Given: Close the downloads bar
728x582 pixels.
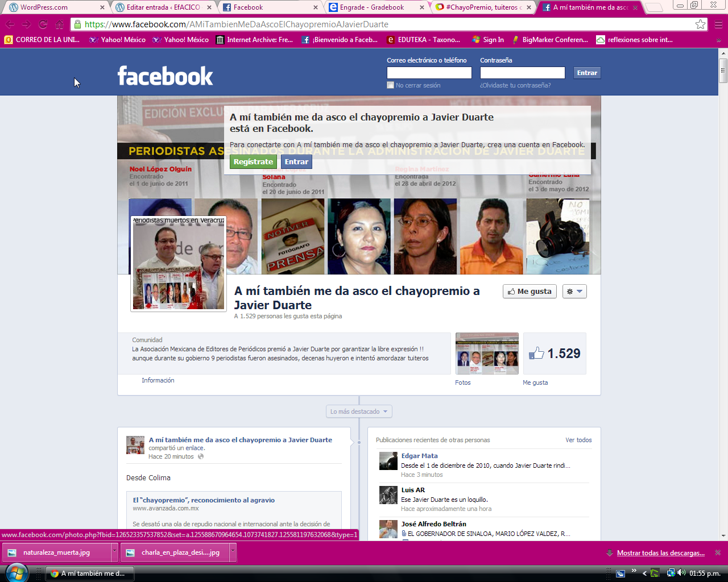Looking at the screenshot, I should [718, 552].
